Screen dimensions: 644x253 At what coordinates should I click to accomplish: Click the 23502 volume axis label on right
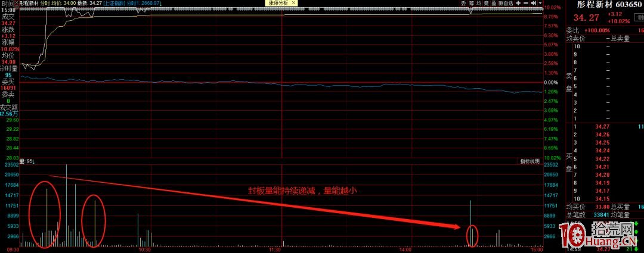pos(551,165)
